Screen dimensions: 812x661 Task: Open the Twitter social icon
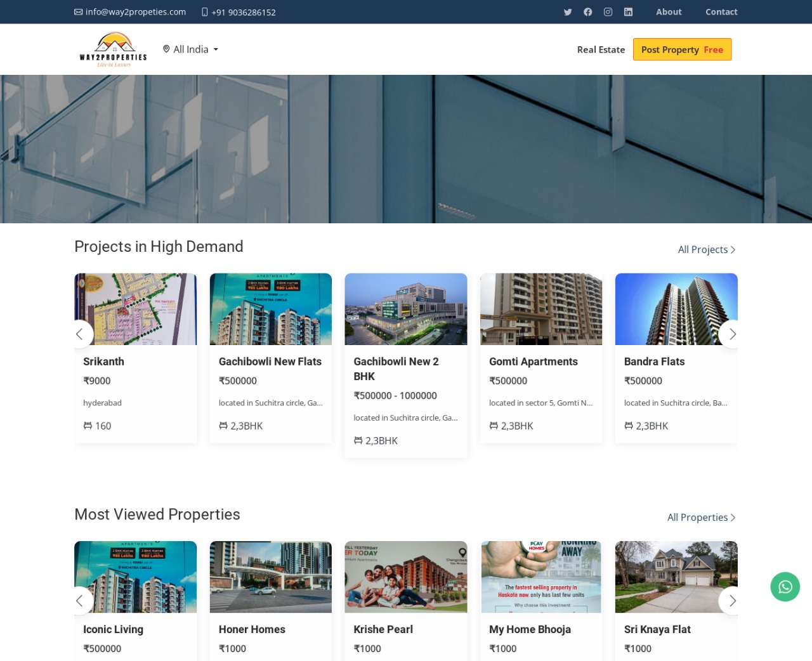click(x=568, y=12)
